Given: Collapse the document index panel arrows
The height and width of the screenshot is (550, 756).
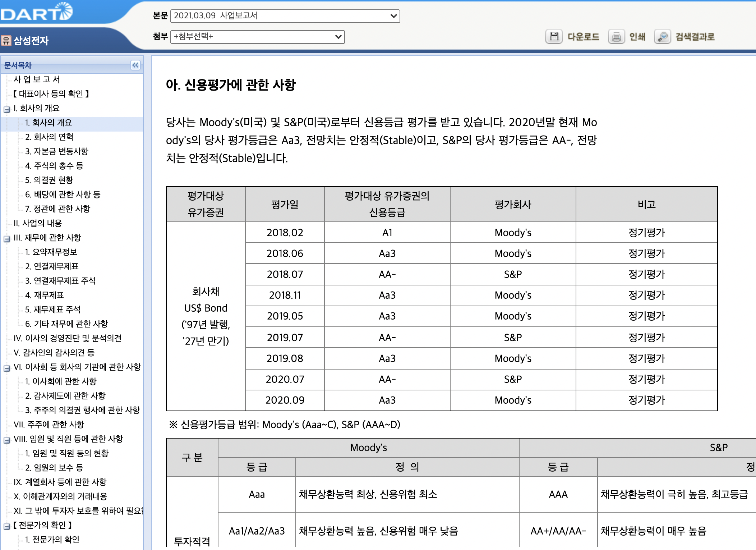Looking at the screenshot, I should [x=135, y=65].
